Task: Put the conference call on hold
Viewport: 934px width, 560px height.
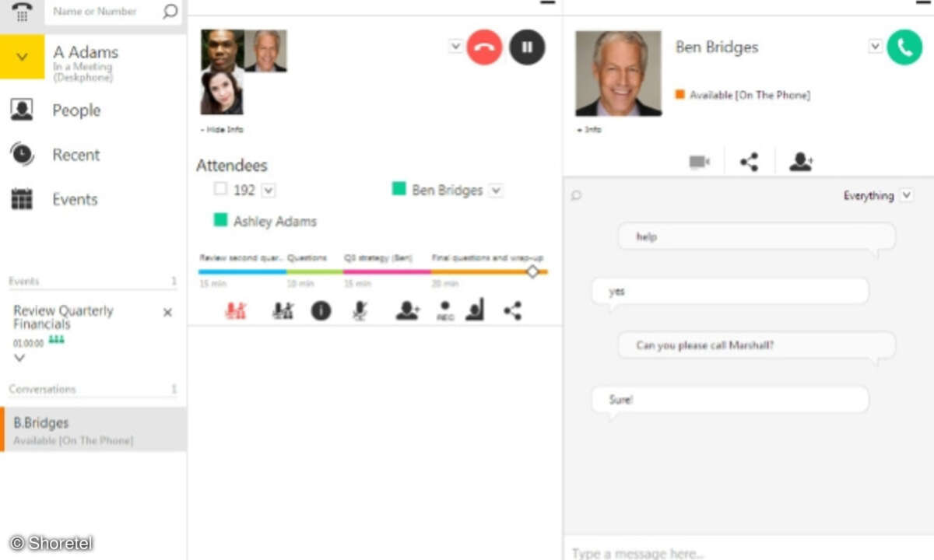Action: point(527,47)
